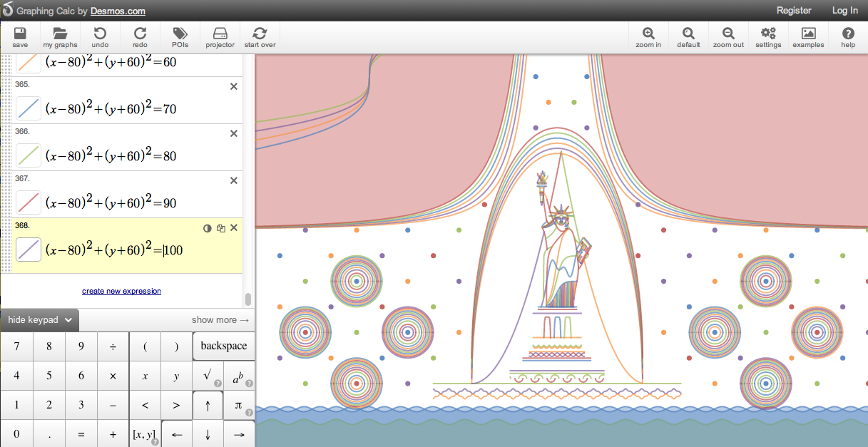The width and height of the screenshot is (868, 447).
Task: Click the Register link
Action: click(794, 11)
